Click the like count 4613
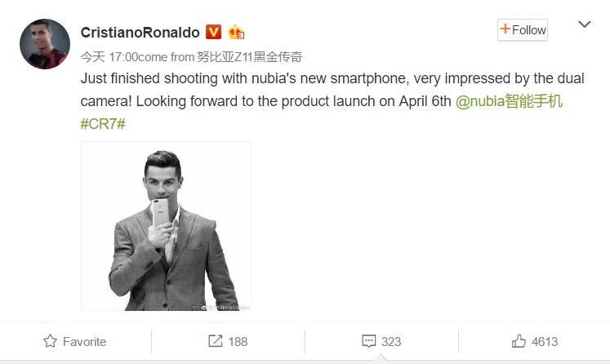Image resolution: width=610 pixels, height=364 pixels. 545,341
